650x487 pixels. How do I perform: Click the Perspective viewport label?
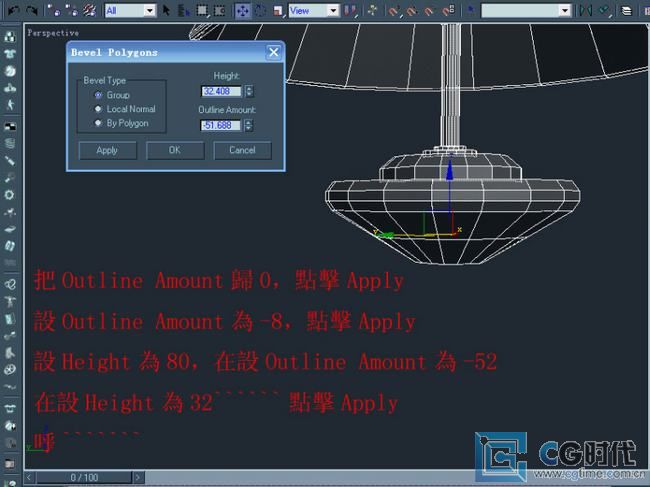tap(53, 33)
